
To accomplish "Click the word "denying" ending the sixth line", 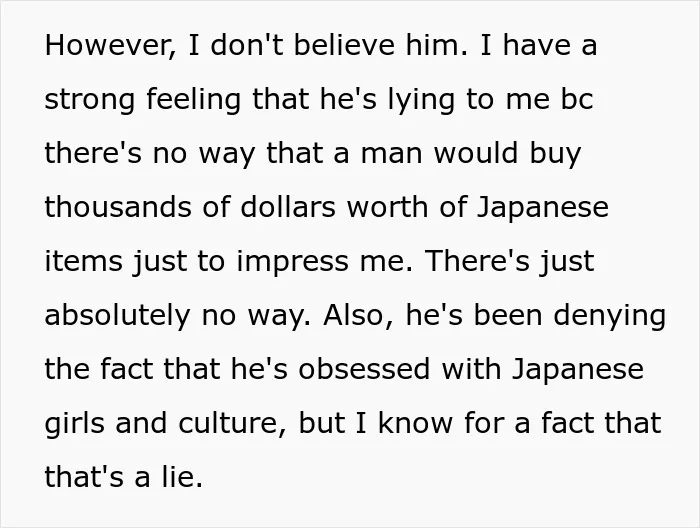I will [610, 316].
